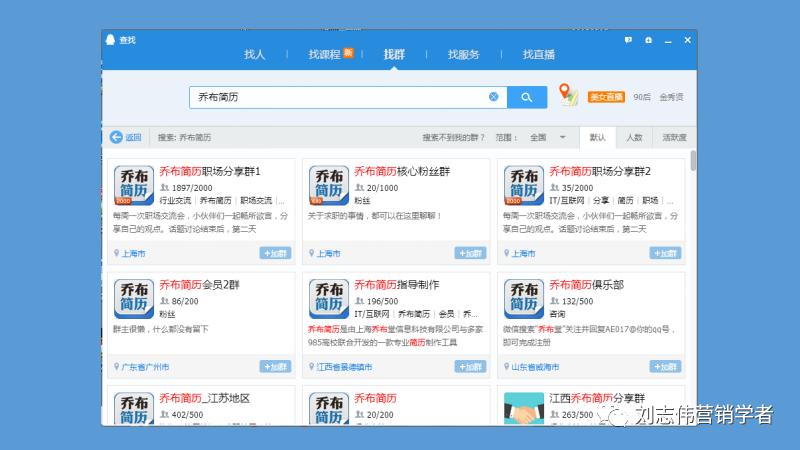Image resolution: width=800 pixels, height=450 pixels.
Task: Join 乔布简历职场分享群1 with +加群
Action: tap(276, 253)
